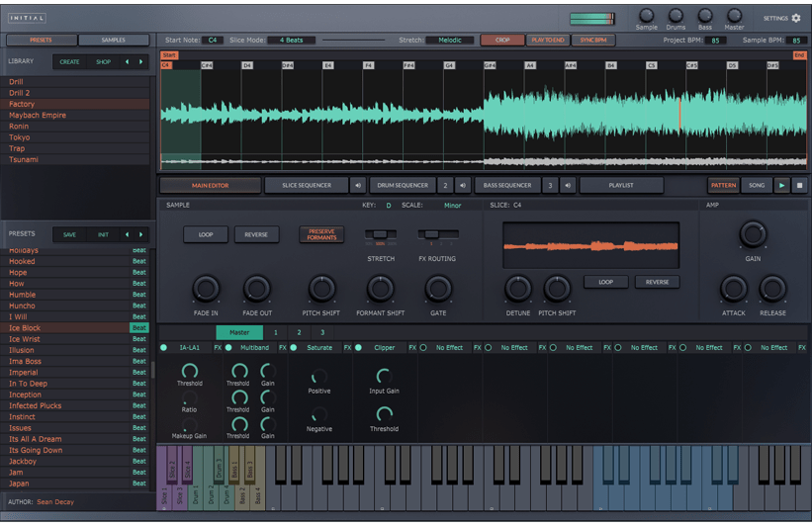Viewport: 812px width, 526px height.
Task: Adjust the Bass volume knob
Action: point(705,16)
